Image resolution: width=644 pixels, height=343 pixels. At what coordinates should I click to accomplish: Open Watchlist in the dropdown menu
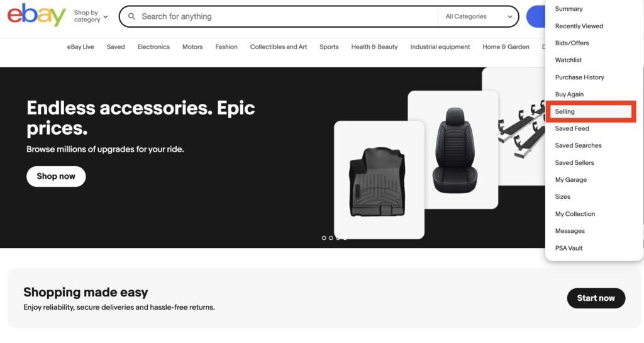coord(568,60)
